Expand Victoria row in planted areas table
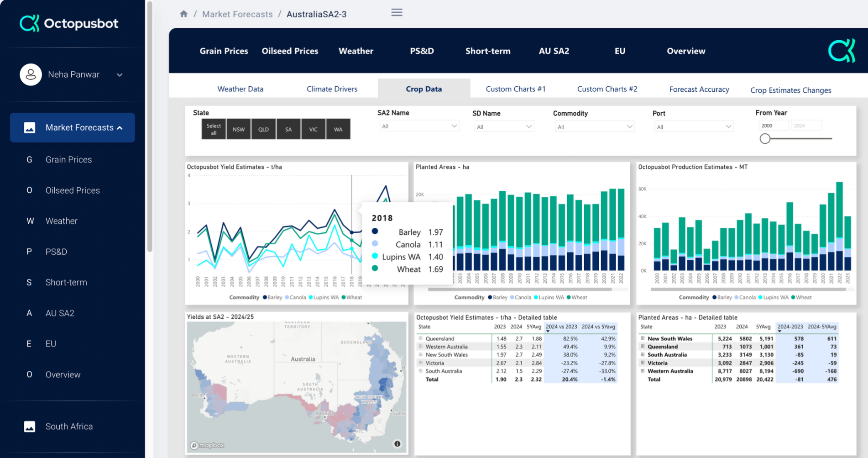The image size is (868, 458). tap(643, 363)
